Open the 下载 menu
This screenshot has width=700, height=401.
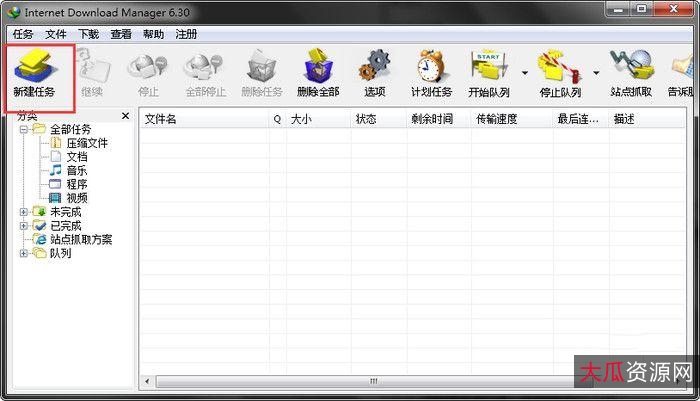(x=88, y=34)
